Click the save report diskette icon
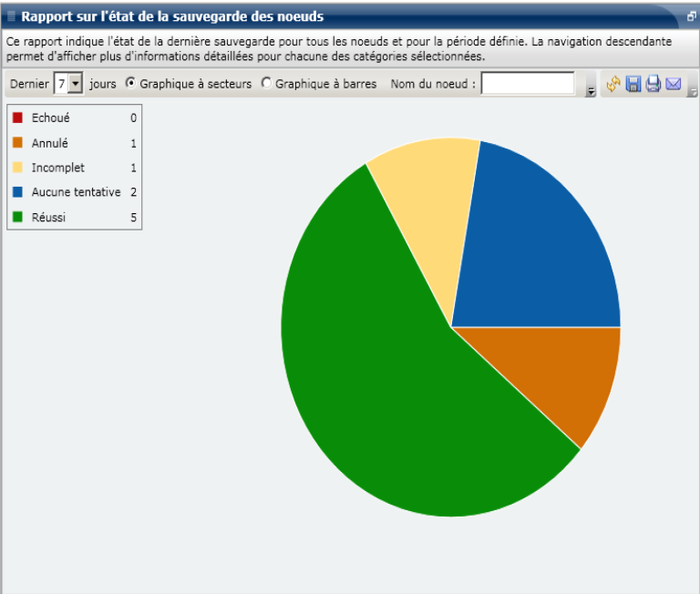700x594 pixels. coord(633,84)
